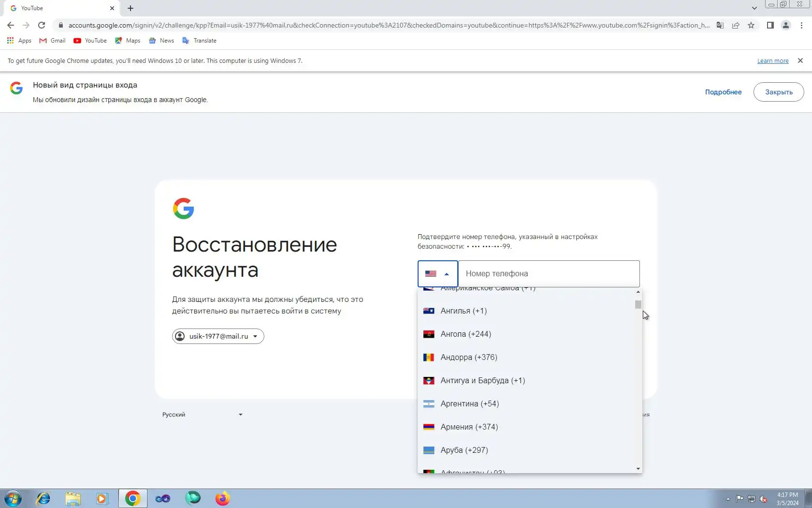Select Андорра (+376) from country list

(527, 357)
